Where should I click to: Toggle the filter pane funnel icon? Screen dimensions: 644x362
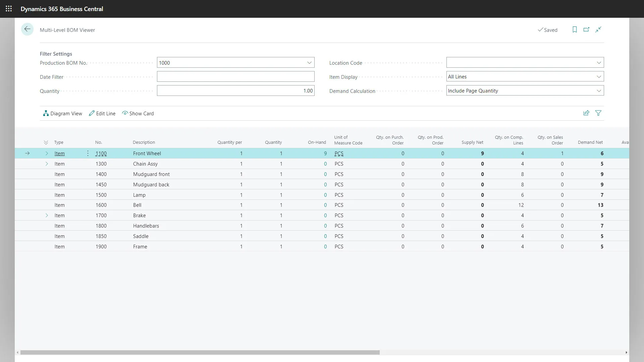(598, 113)
